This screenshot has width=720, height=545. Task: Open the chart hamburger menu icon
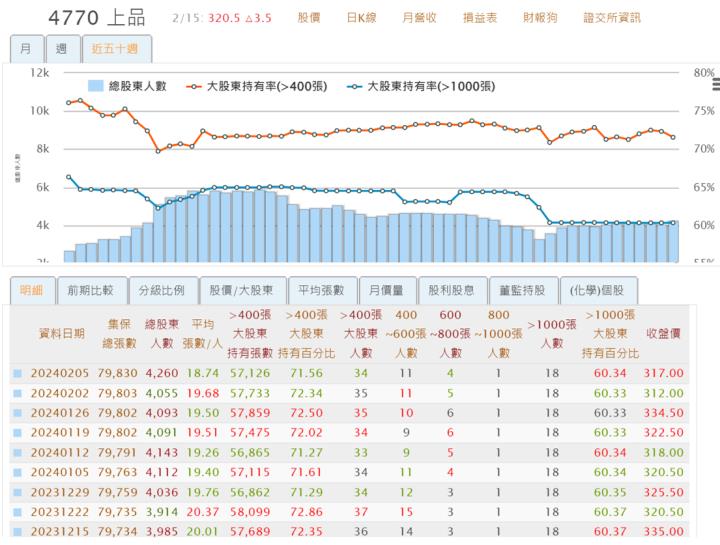tap(716, 84)
